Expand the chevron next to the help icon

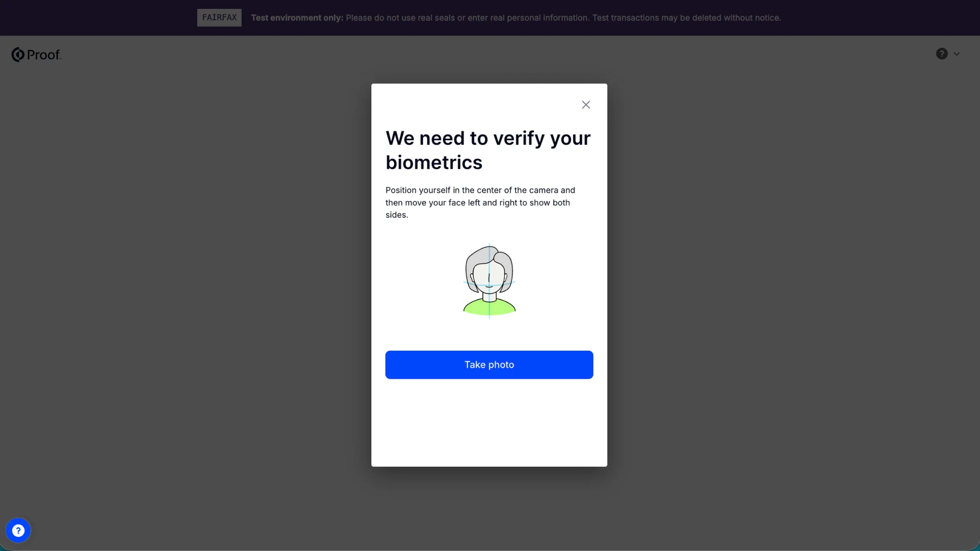pyautogui.click(x=957, y=54)
